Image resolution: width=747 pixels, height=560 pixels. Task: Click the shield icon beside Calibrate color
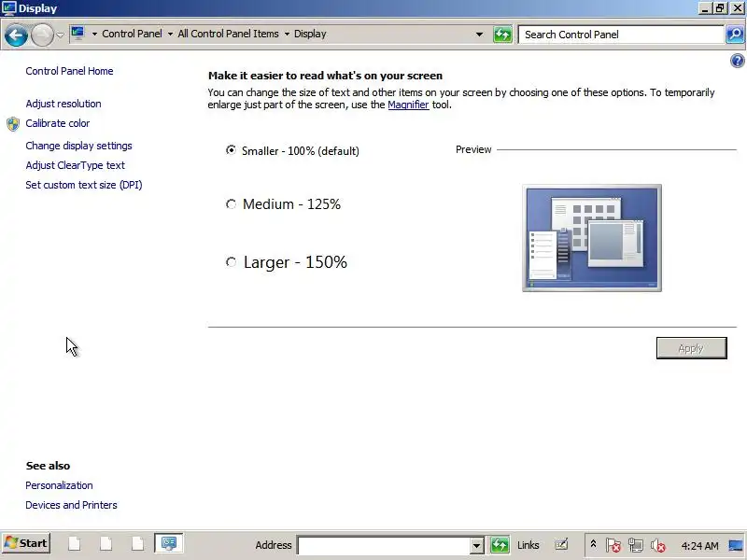tap(13, 124)
